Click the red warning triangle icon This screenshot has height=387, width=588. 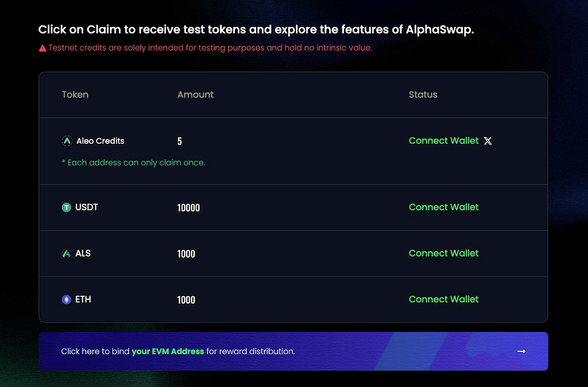42,48
